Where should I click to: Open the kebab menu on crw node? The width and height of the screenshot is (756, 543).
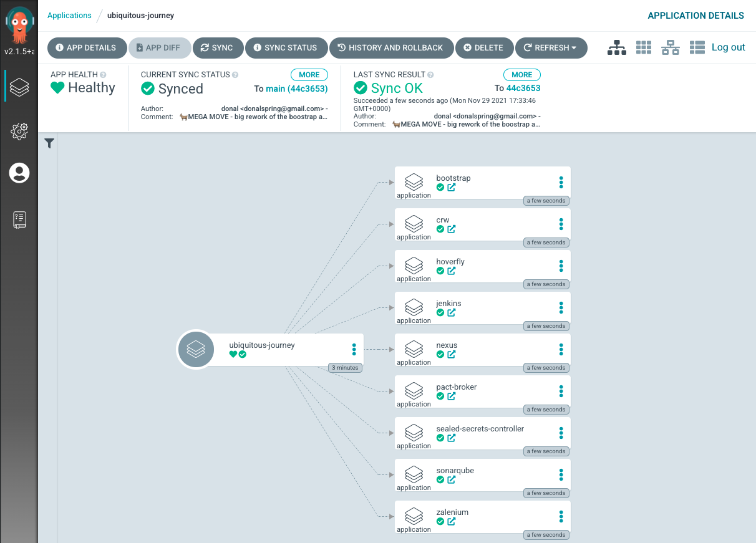pyautogui.click(x=561, y=224)
